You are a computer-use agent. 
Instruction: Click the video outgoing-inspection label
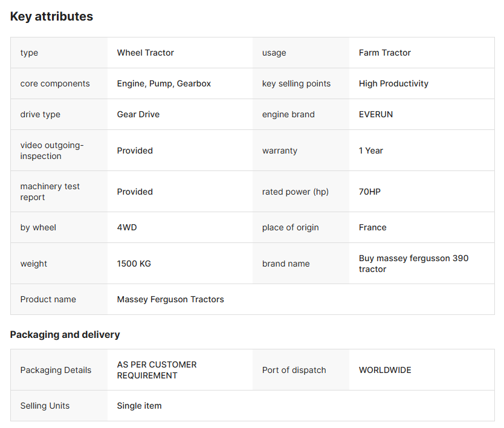(52, 151)
